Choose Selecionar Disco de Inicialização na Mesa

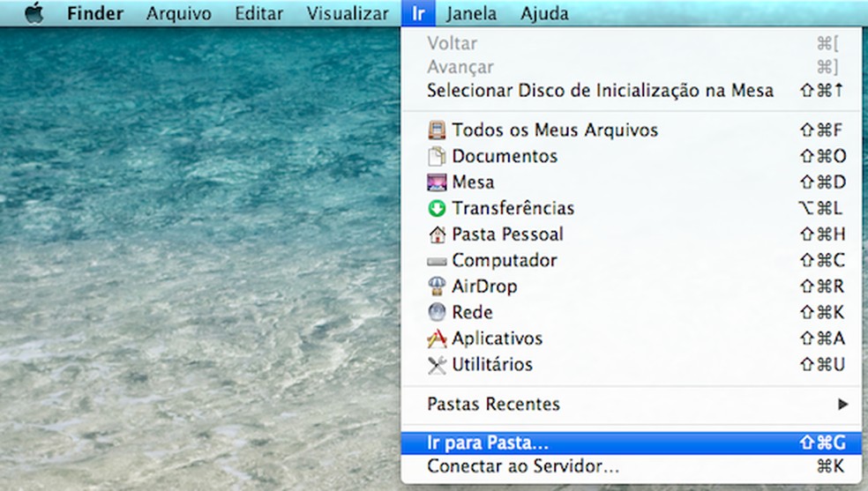coord(600,90)
